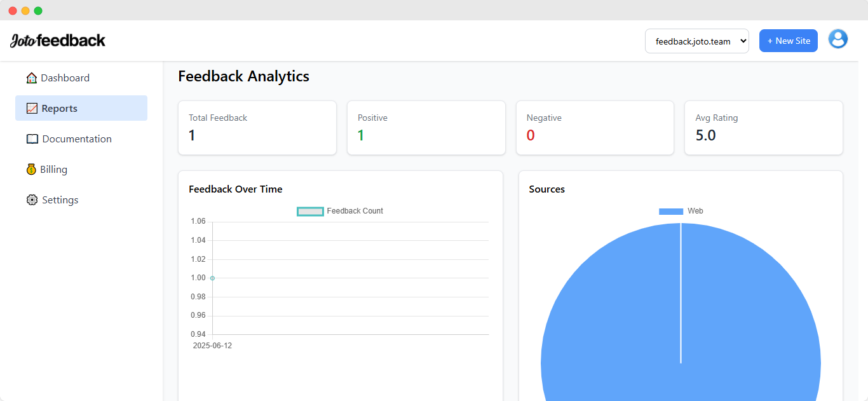868x401 pixels.
Task: Click the Feedback Count legend text
Action: pyautogui.click(x=355, y=211)
